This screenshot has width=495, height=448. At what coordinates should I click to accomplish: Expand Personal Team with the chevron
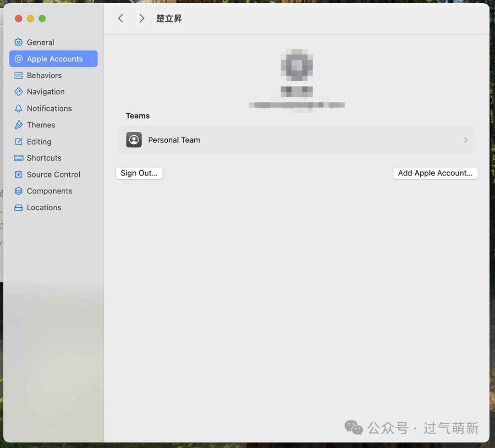[x=466, y=140]
